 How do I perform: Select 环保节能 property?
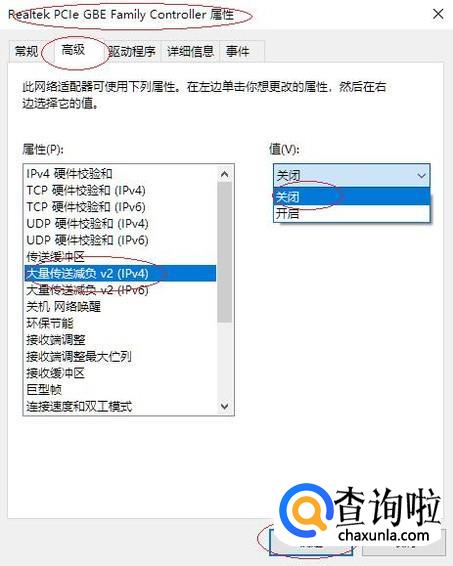click(x=121, y=323)
